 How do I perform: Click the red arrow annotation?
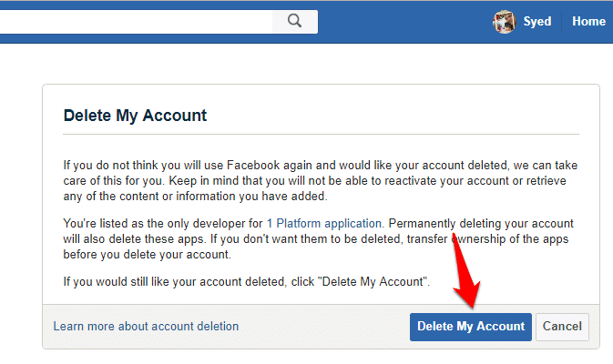(465, 272)
